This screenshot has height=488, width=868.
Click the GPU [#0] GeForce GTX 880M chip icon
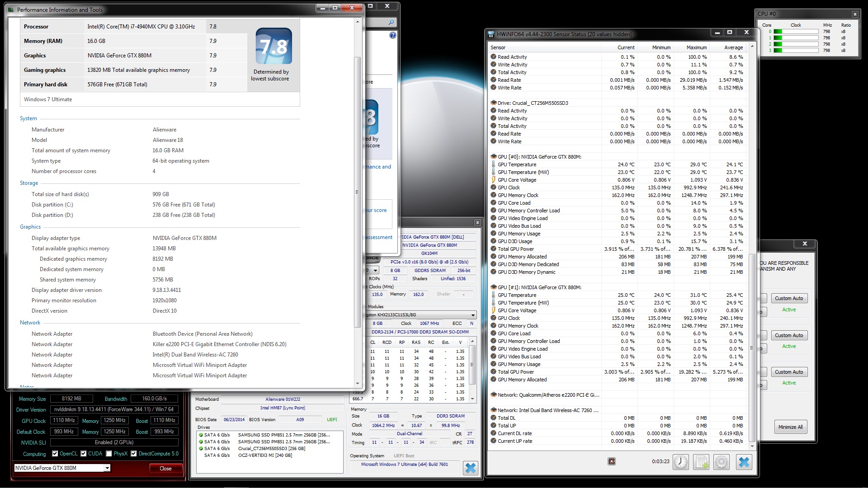pyautogui.click(x=494, y=157)
